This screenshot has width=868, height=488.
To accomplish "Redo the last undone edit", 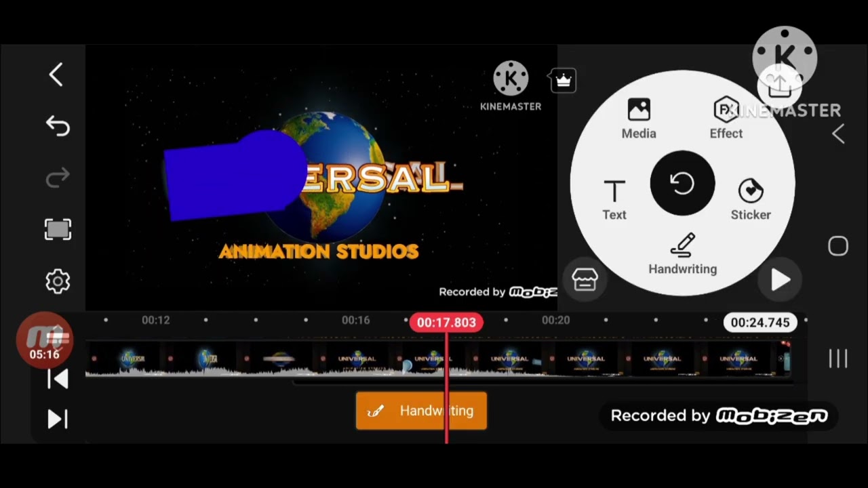I will [58, 178].
